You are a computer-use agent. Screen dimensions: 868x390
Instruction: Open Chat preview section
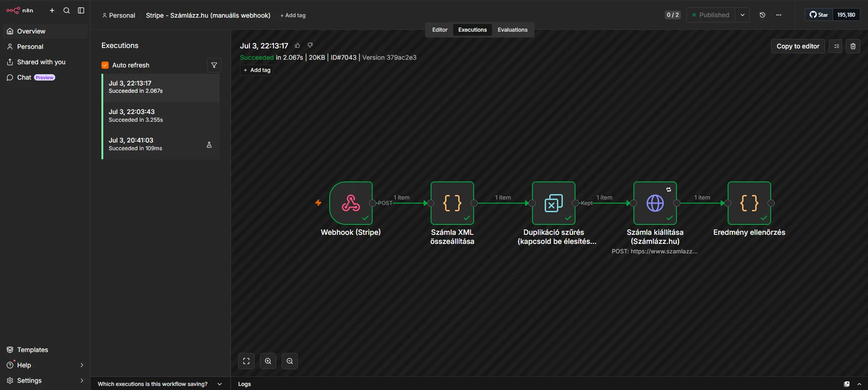click(45, 77)
